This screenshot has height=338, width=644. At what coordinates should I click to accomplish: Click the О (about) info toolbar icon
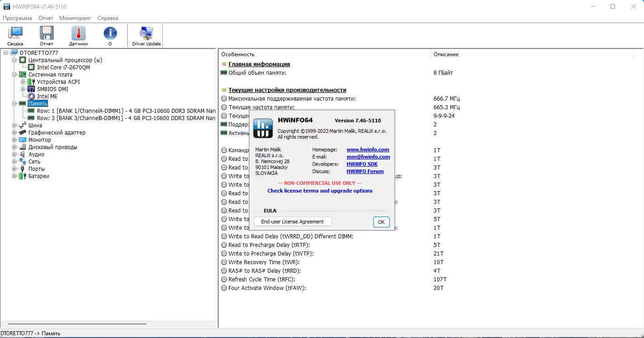[110, 33]
